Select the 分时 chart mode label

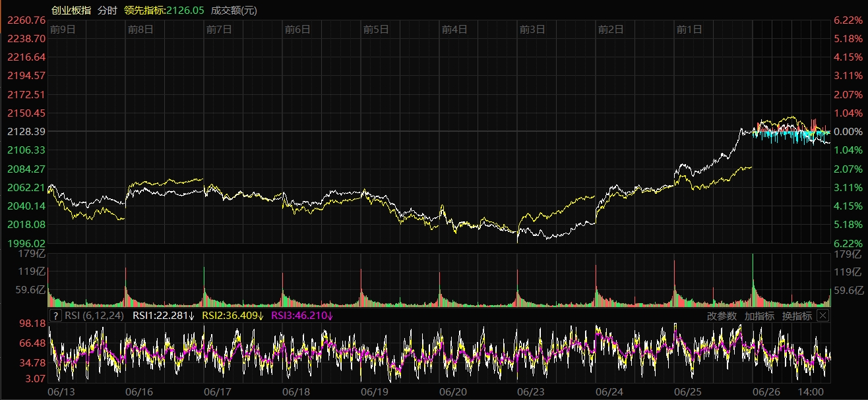(x=107, y=10)
